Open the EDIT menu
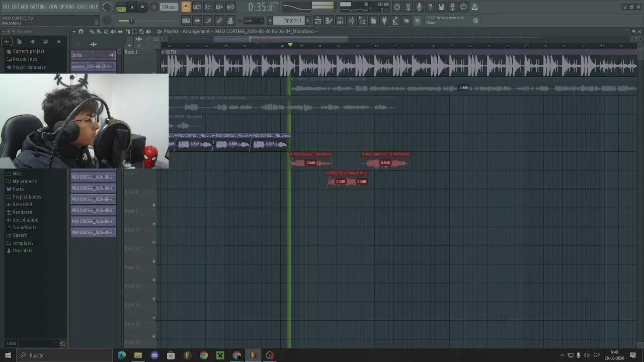The height and width of the screenshot is (362, 644). tap(16, 7)
